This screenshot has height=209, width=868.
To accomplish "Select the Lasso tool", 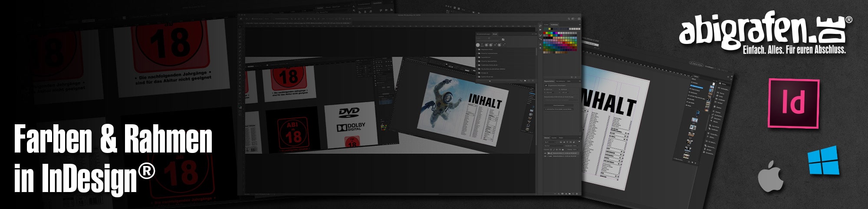I will click(x=240, y=34).
